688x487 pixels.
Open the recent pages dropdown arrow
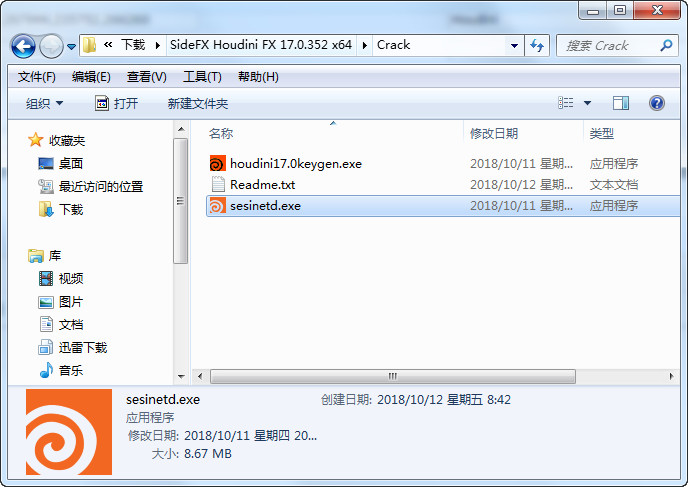coord(71,46)
